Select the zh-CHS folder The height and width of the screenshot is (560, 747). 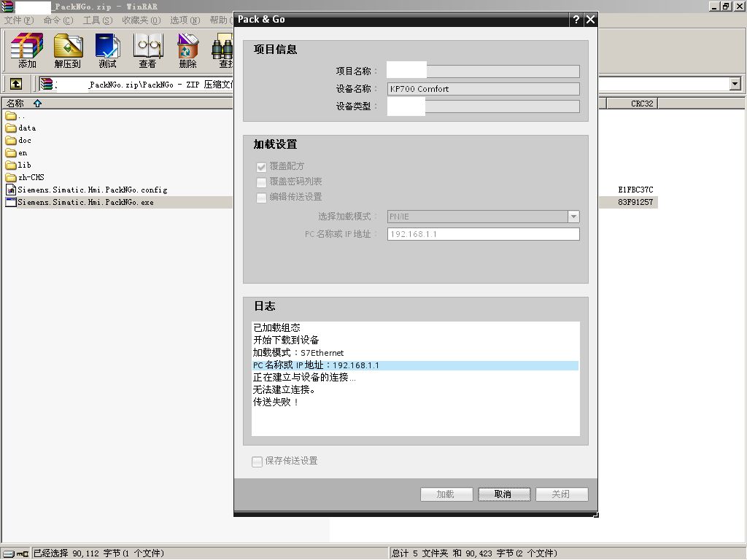pos(25,178)
